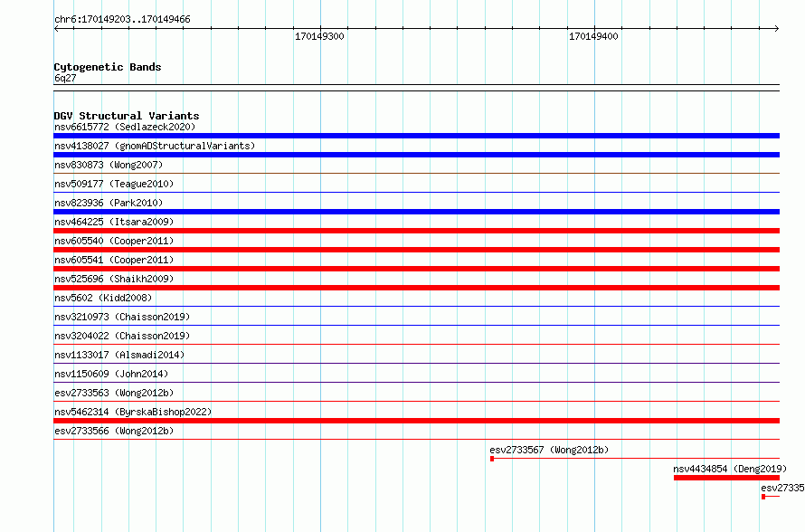Image resolution: width=805 pixels, height=532 pixels.
Task: Click the 170149400 ruler position label
Action: coord(593,36)
